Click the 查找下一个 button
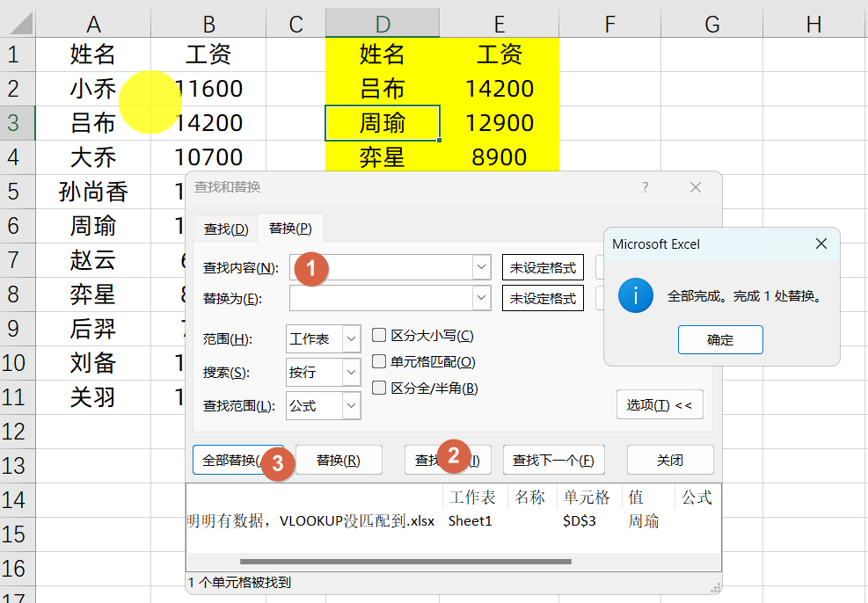The height and width of the screenshot is (603, 868). point(553,460)
